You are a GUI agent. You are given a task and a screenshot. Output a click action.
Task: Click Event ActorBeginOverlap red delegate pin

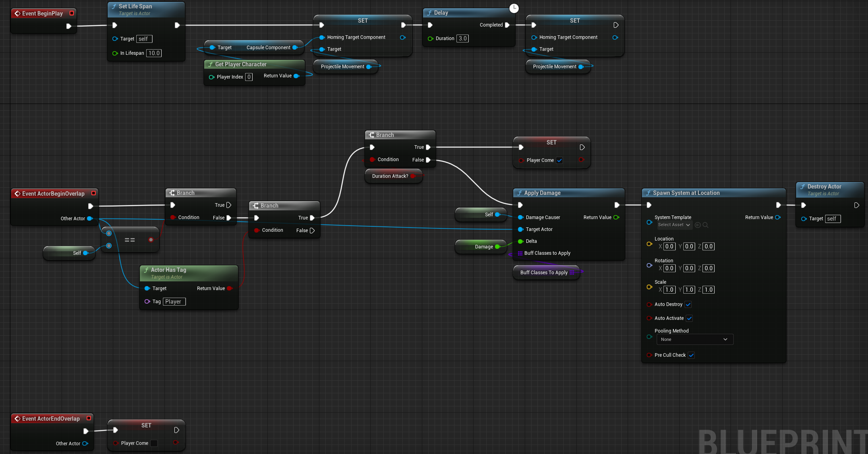coord(94,193)
